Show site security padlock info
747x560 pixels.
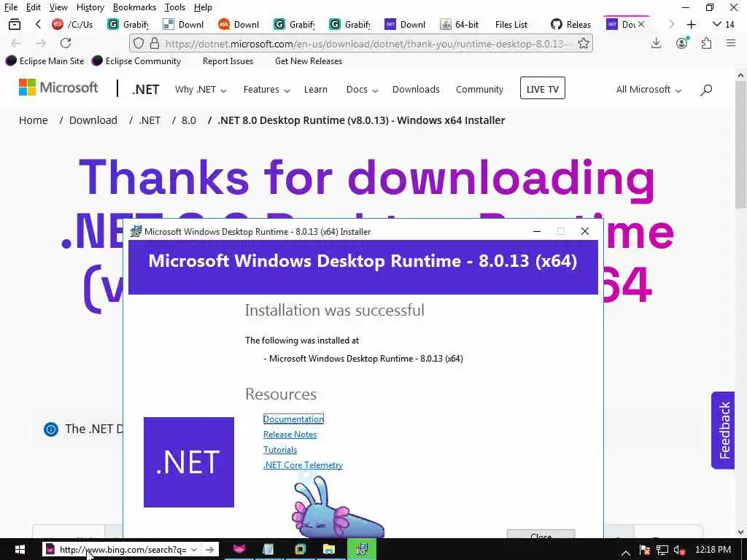tap(155, 43)
